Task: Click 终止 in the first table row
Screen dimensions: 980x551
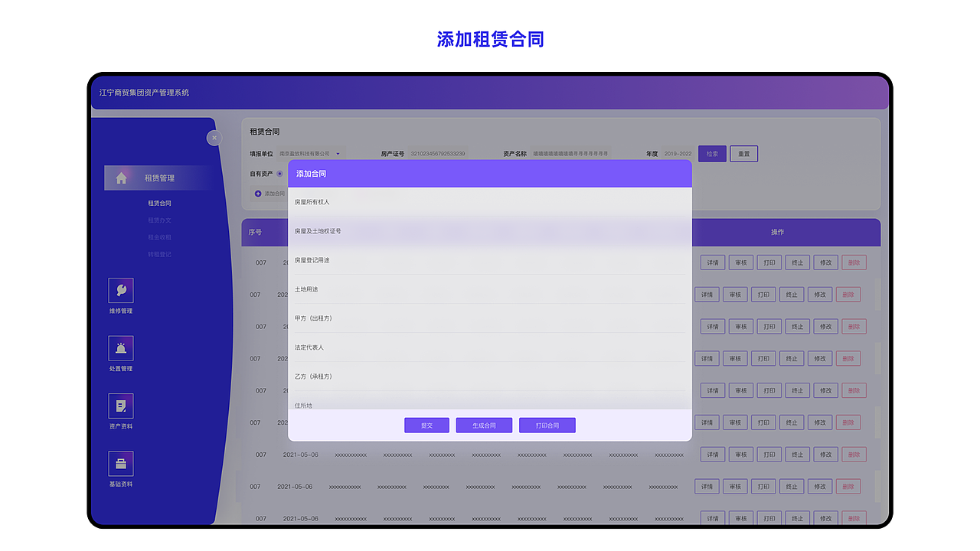Action: click(x=798, y=262)
